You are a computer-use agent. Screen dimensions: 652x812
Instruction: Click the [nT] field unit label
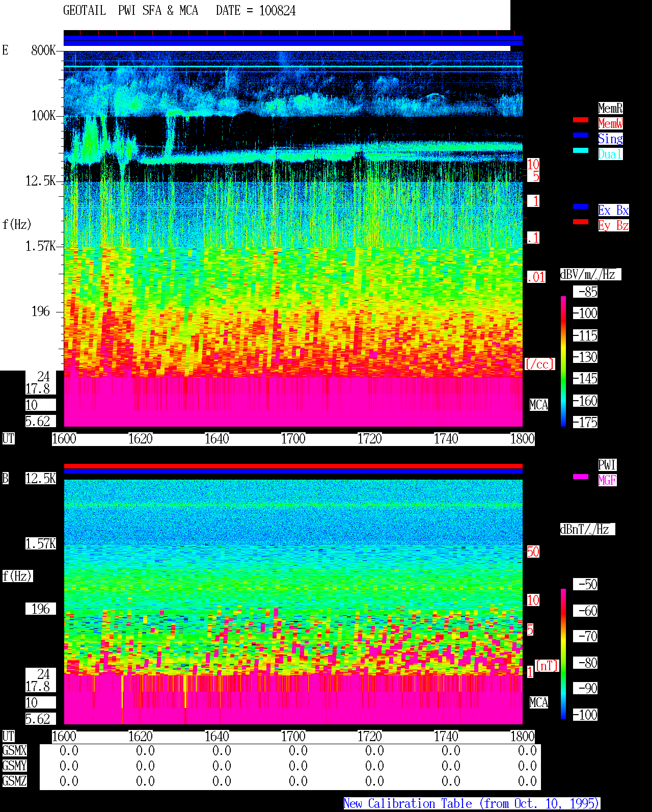pos(547,666)
